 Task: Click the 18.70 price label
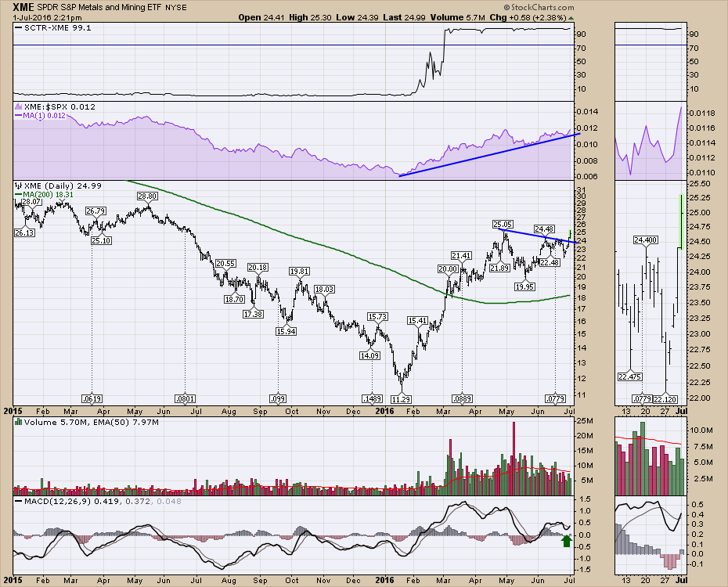pos(235,299)
